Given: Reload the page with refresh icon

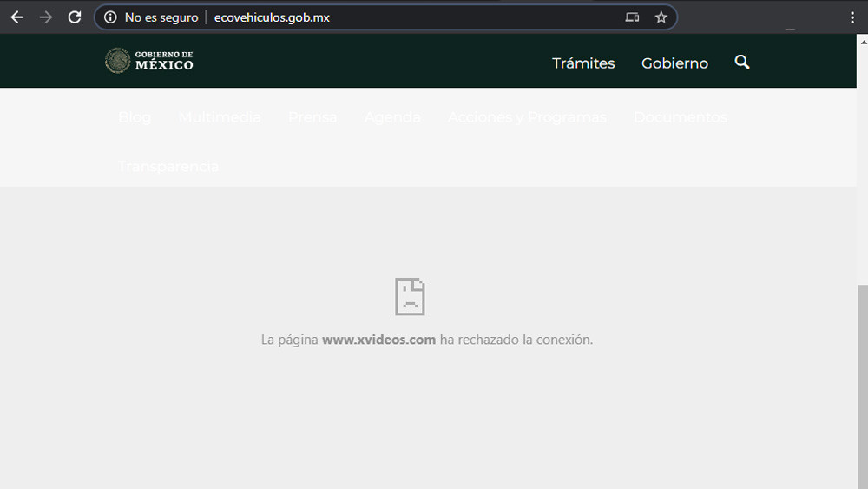Looking at the screenshot, I should point(75,17).
